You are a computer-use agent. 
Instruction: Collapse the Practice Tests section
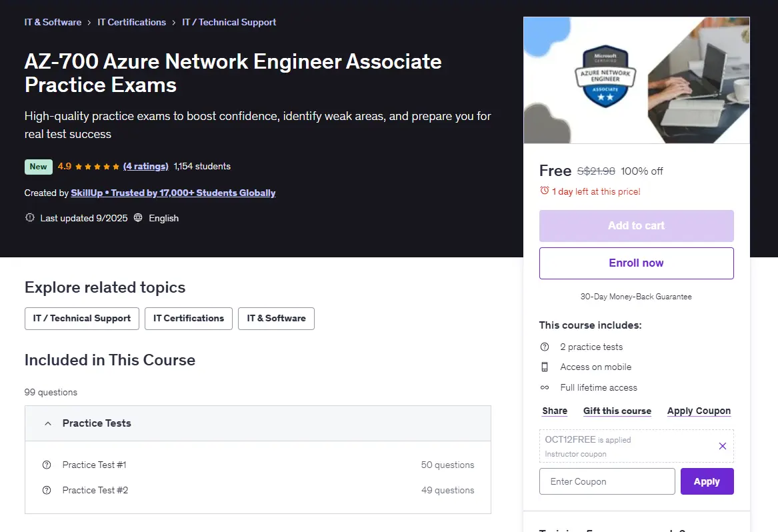pos(258,423)
